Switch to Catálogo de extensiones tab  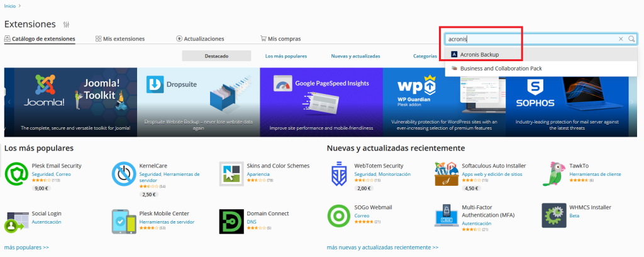click(40, 39)
